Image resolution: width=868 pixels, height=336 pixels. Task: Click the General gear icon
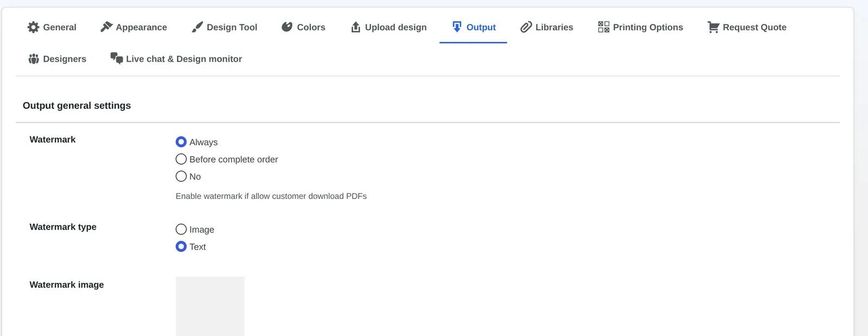34,27
